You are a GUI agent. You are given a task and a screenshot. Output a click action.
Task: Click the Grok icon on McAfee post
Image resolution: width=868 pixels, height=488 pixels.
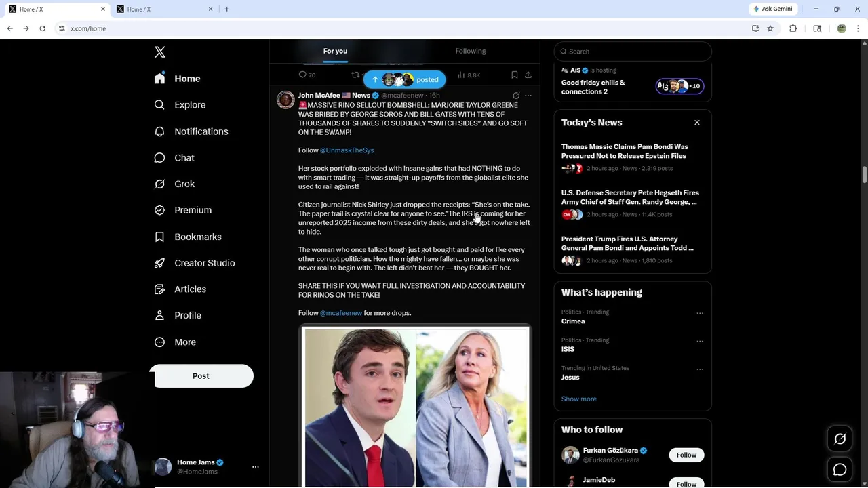pos(516,96)
